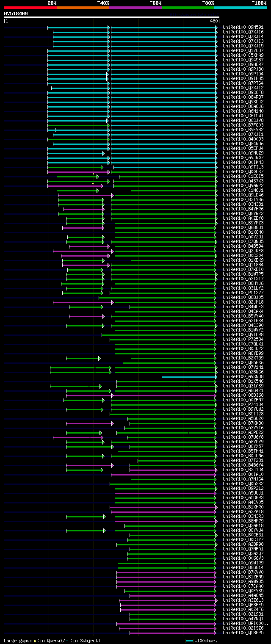Select label UniRef100_C7CAA0

point(243,586)
